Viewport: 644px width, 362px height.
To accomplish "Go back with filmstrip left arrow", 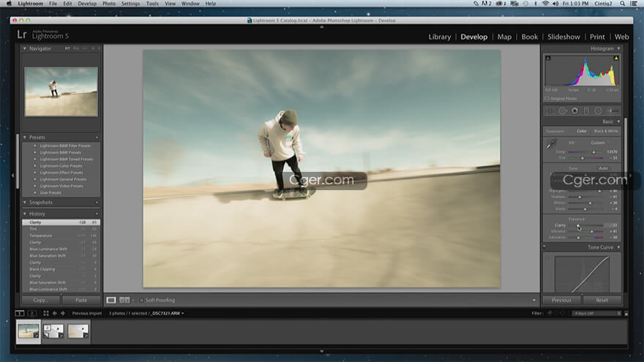I will coord(55,313).
